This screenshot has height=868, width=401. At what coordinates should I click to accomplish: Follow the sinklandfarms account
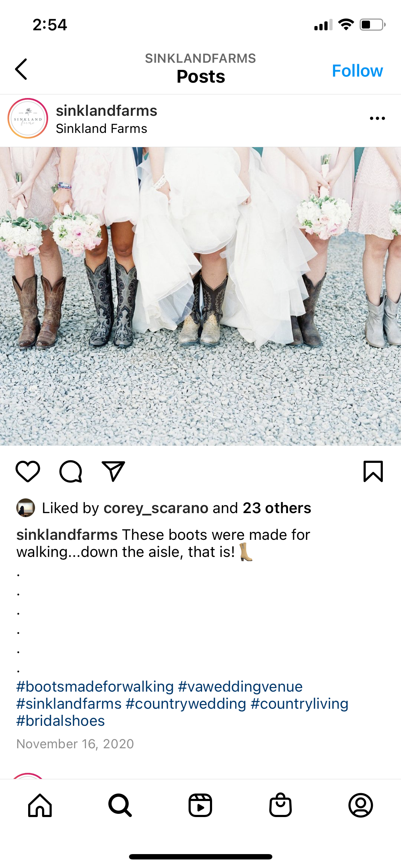[x=358, y=71]
